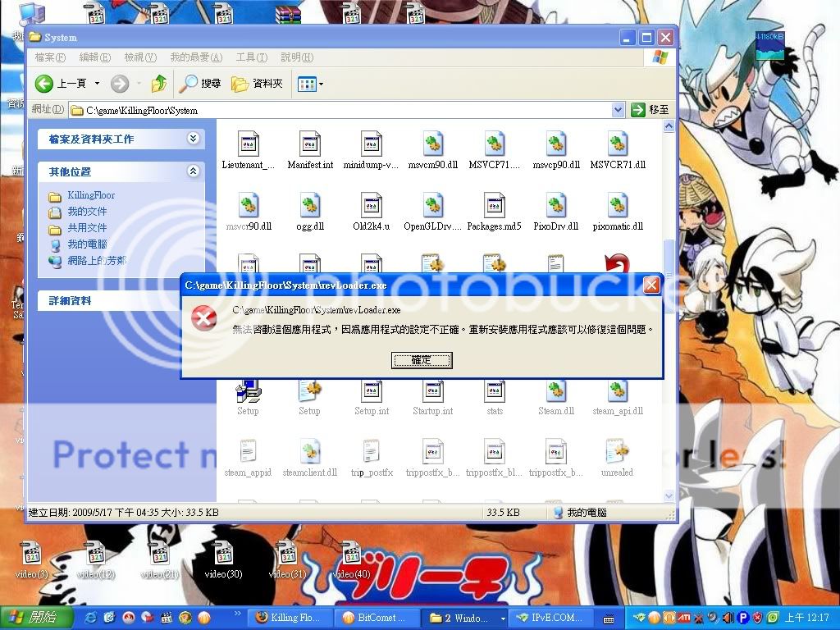840x630 pixels.
Task: Collapse the 檔案及資料夾工作 panel
Action: [193, 139]
